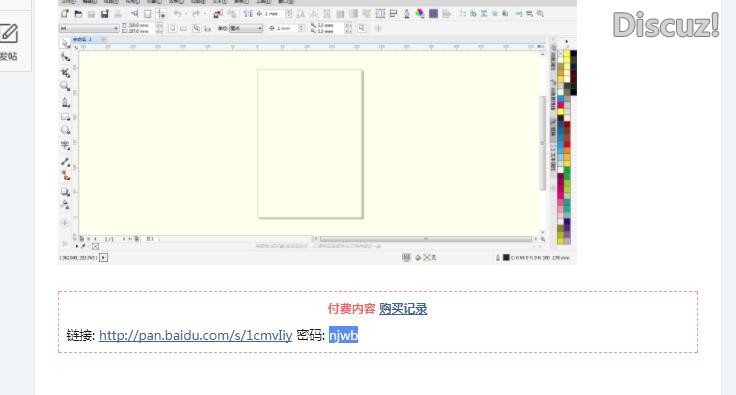Open the CorelDRAW screenshot image
The width and height of the screenshot is (736, 395).
click(x=317, y=132)
